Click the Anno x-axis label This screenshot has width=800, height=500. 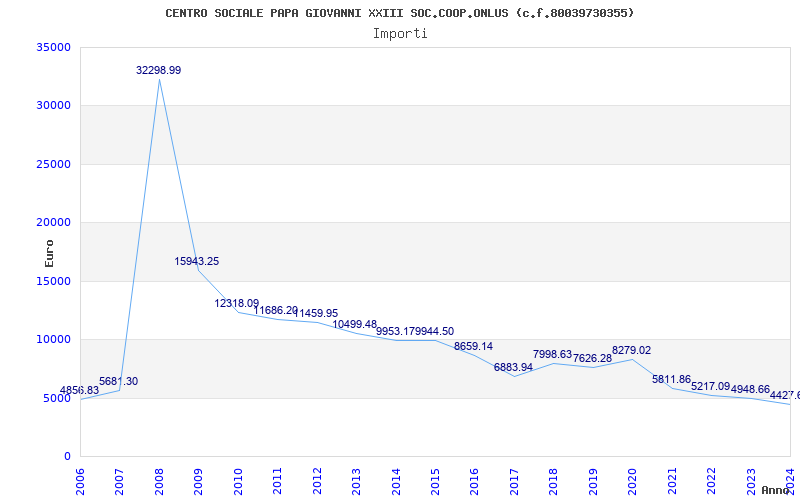tap(775, 490)
